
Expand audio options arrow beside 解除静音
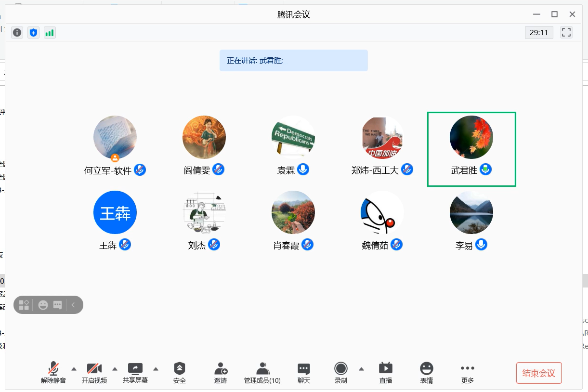click(x=74, y=369)
